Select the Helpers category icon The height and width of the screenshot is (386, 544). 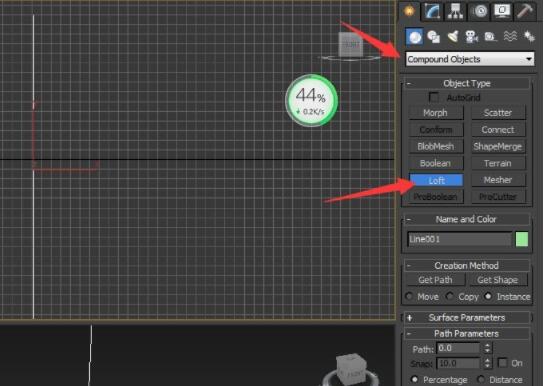[491, 36]
